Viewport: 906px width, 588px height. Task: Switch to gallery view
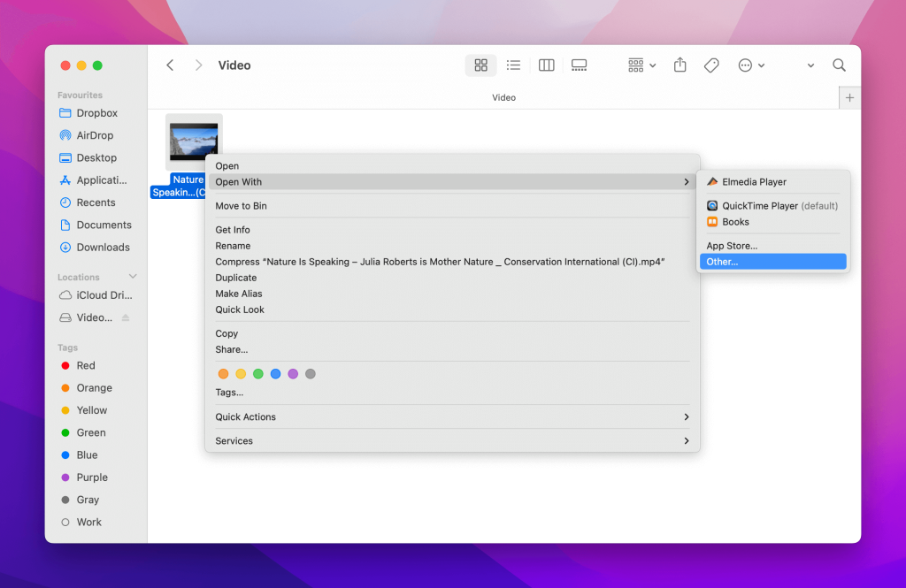[579, 65]
